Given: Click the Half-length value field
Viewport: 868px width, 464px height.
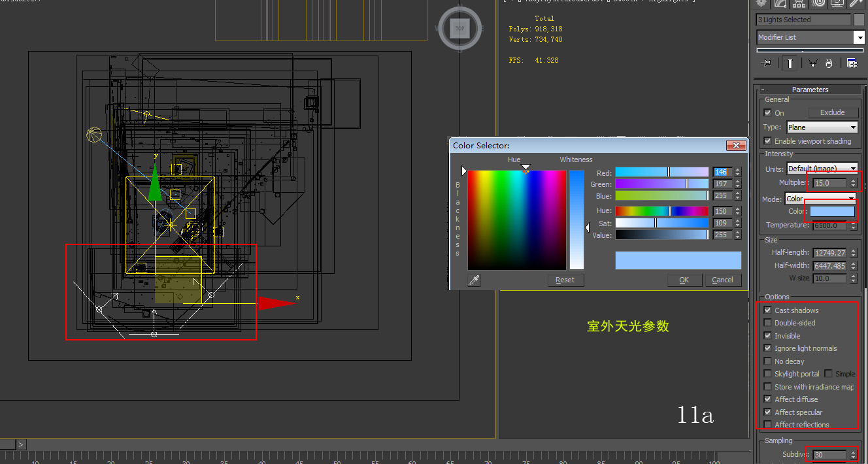Looking at the screenshot, I should pos(830,253).
